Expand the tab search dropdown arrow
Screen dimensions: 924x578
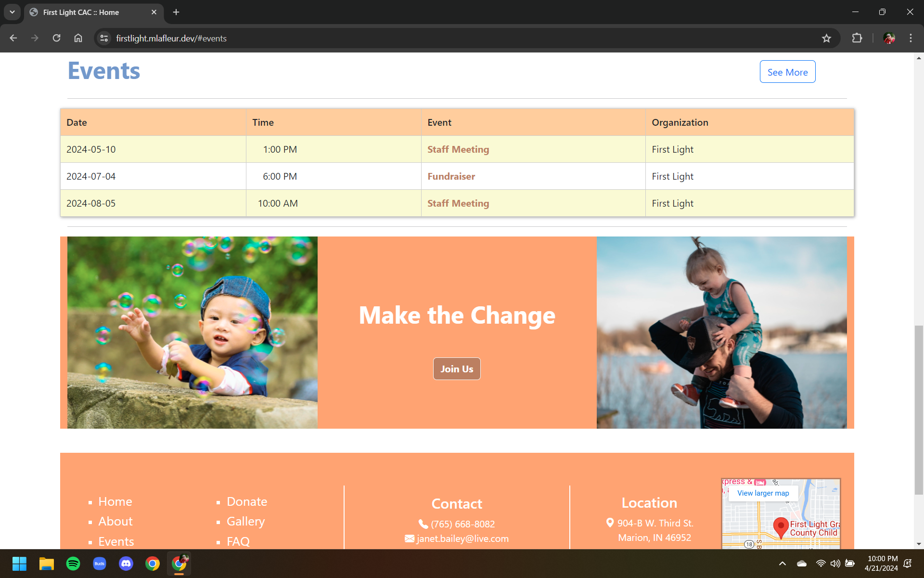12,12
